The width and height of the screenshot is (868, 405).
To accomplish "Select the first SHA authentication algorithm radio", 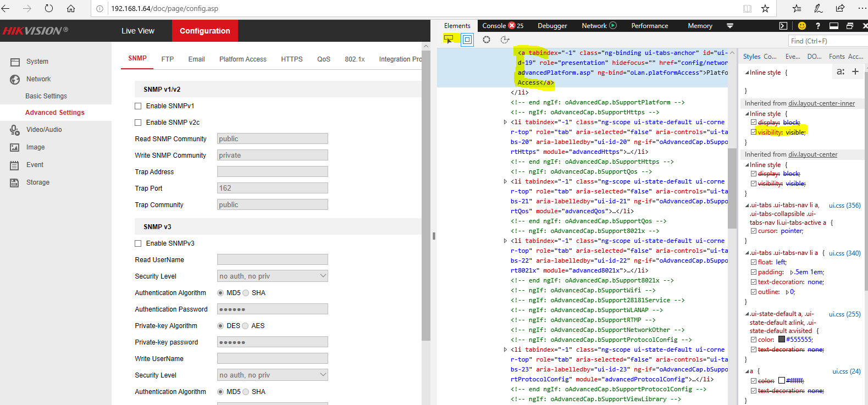I will tap(246, 293).
